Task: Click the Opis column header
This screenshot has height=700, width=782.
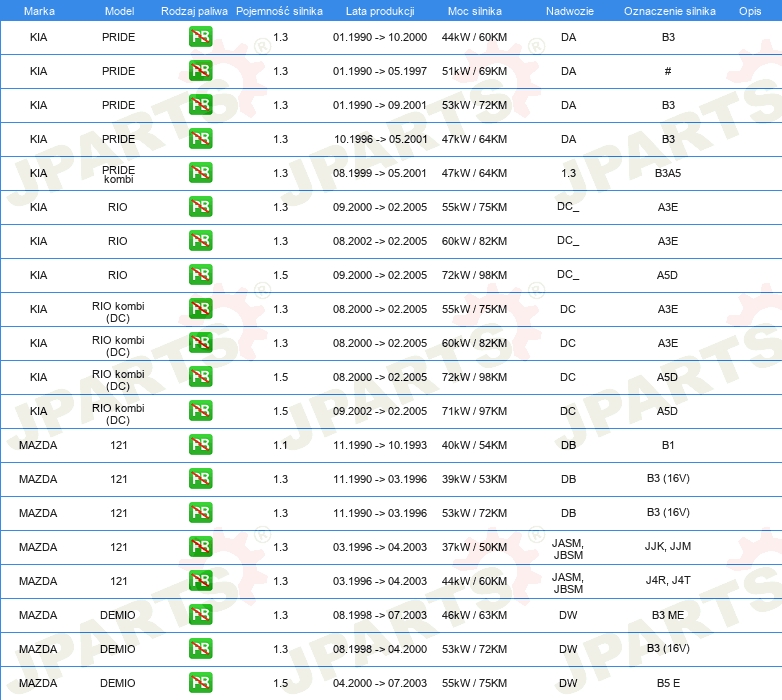Action: click(750, 11)
